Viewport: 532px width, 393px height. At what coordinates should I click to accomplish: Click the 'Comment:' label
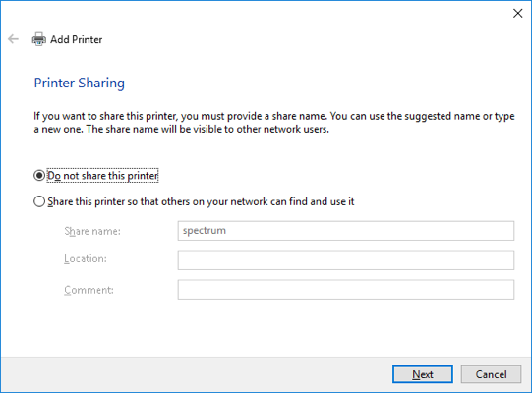pyautogui.click(x=89, y=290)
